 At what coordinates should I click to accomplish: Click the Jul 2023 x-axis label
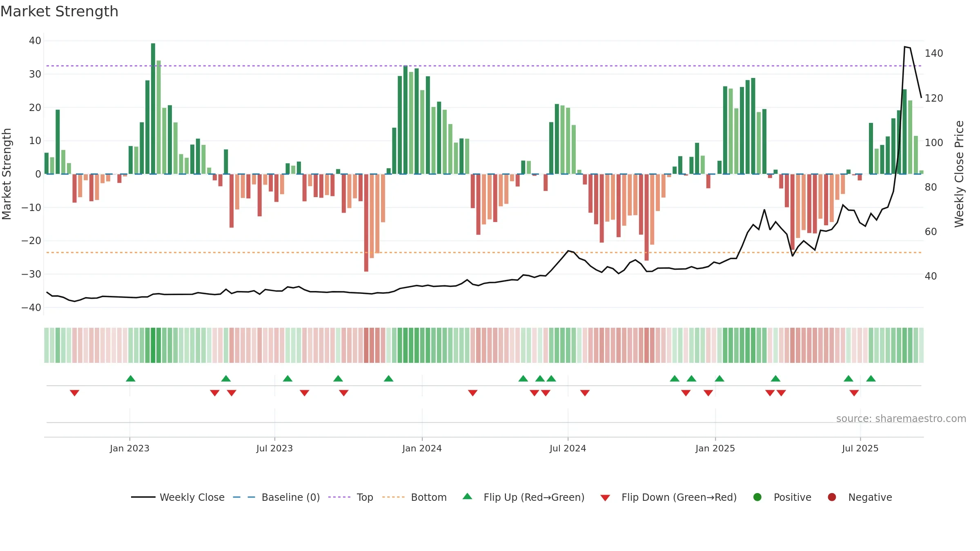pos(274,449)
